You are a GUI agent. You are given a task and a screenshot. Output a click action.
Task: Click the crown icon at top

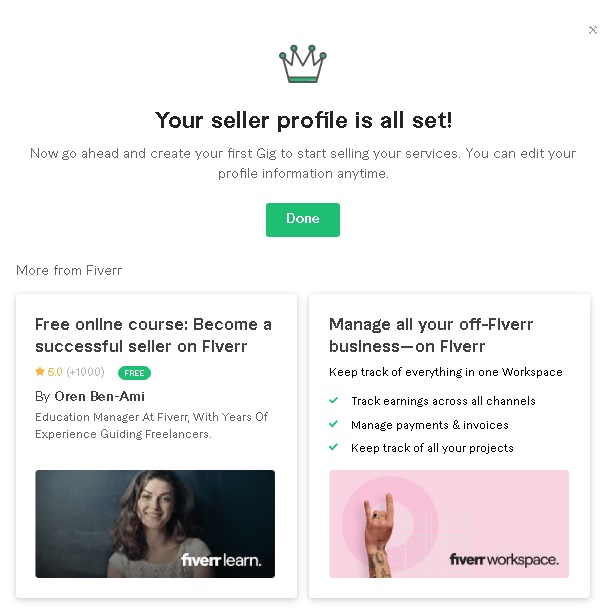click(x=303, y=64)
